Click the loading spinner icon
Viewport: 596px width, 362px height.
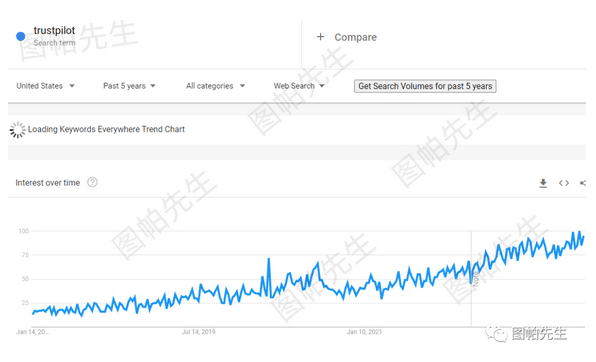pyautogui.click(x=17, y=130)
